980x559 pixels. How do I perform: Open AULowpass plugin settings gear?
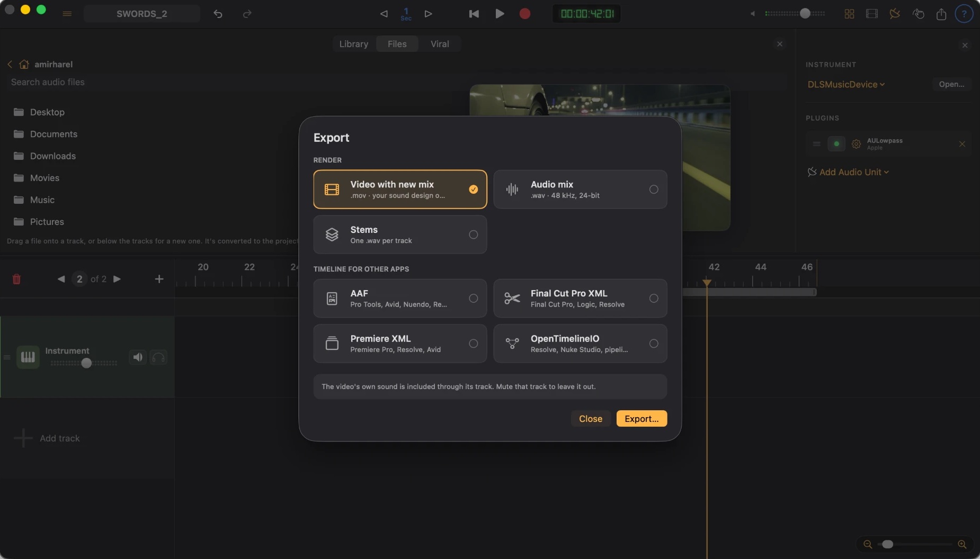pyautogui.click(x=856, y=144)
